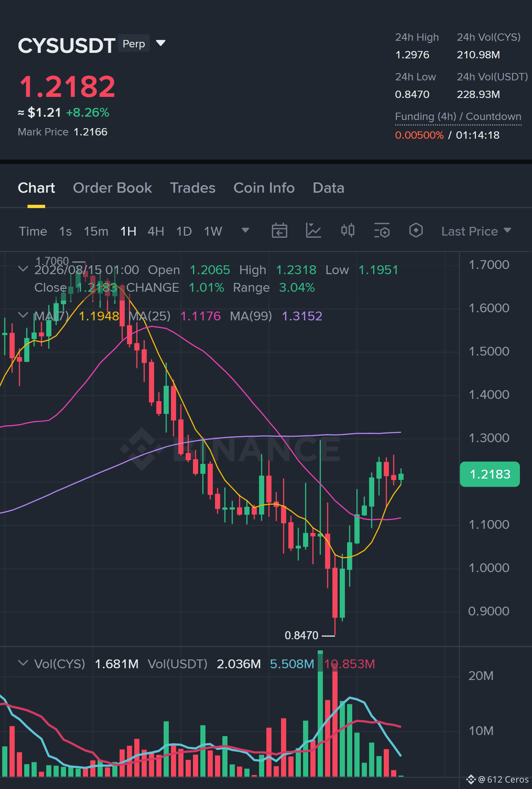Click the volume MA value 10.853M
This screenshot has width=532, height=789.
point(349,664)
